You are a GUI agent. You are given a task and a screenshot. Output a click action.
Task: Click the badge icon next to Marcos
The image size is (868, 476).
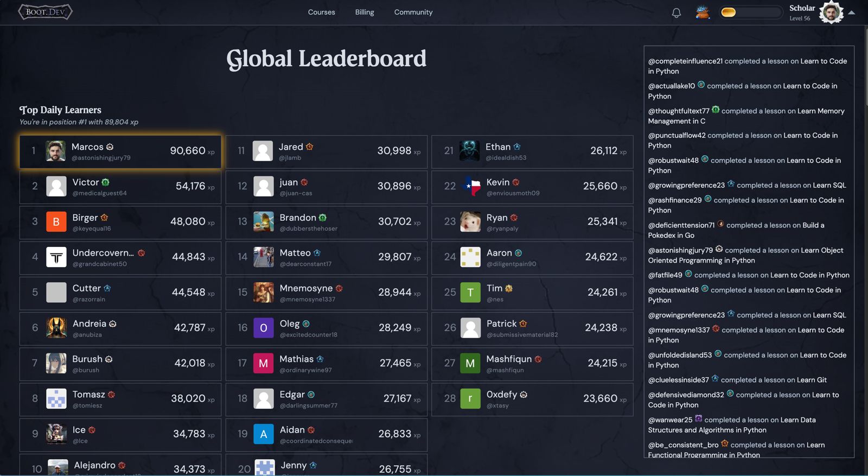(x=110, y=147)
